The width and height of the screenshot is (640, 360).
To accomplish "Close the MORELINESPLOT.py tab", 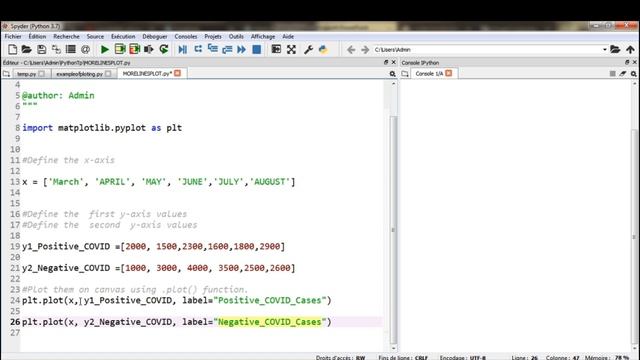I will click(x=178, y=73).
